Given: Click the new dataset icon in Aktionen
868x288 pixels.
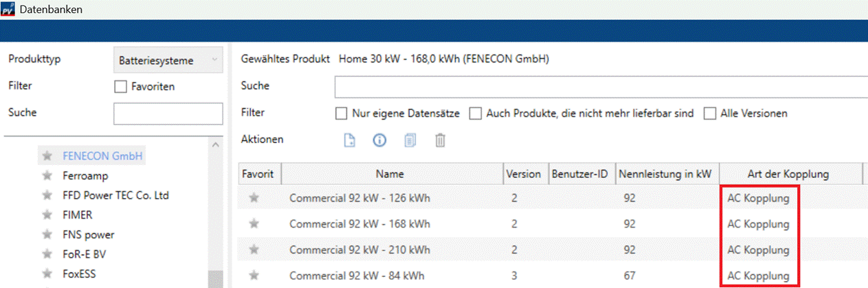Looking at the screenshot, I should [x=350, y=140].
